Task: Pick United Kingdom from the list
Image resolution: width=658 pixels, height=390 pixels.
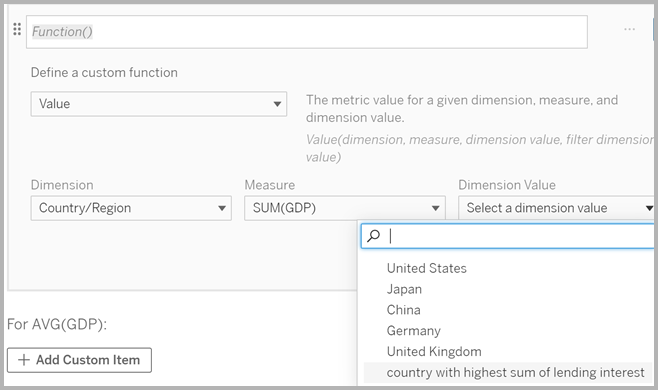Action: 434,351
